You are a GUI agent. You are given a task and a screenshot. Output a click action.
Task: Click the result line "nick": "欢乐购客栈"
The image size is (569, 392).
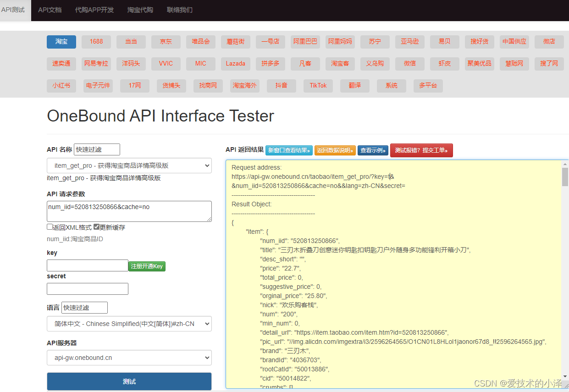[x=289, y=305]
